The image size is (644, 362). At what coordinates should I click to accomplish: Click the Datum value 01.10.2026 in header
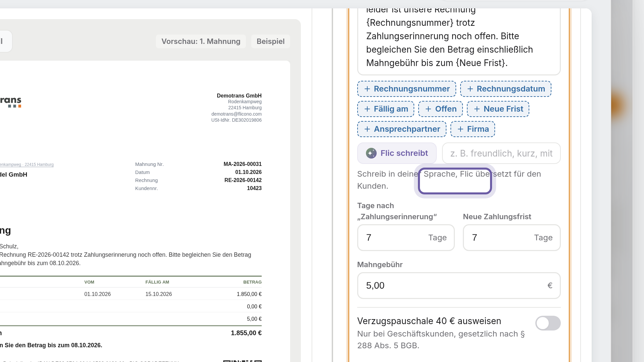[248, 172]
